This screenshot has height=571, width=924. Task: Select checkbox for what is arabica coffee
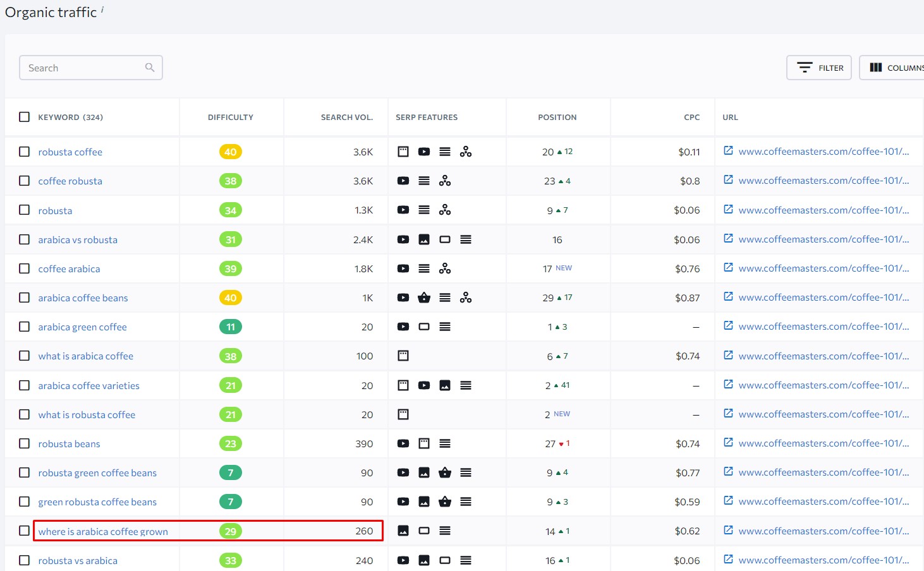[24, 356]
